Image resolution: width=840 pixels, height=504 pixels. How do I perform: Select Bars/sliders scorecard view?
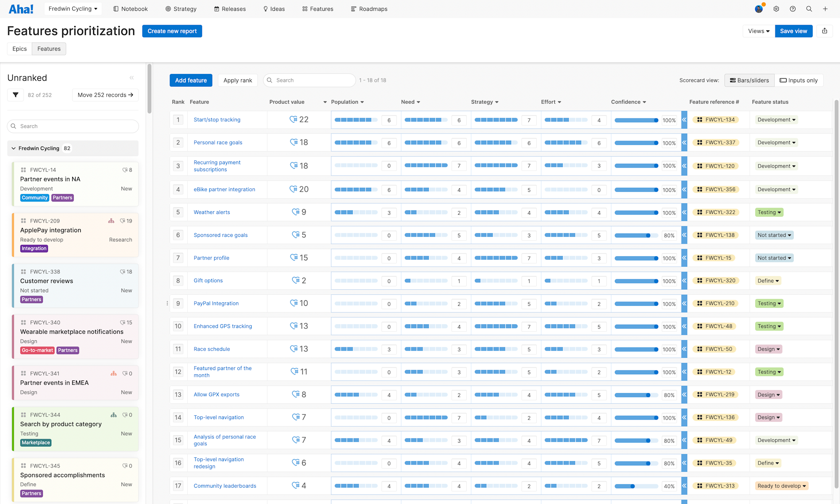pyautogui.click(x=749, y=80)
